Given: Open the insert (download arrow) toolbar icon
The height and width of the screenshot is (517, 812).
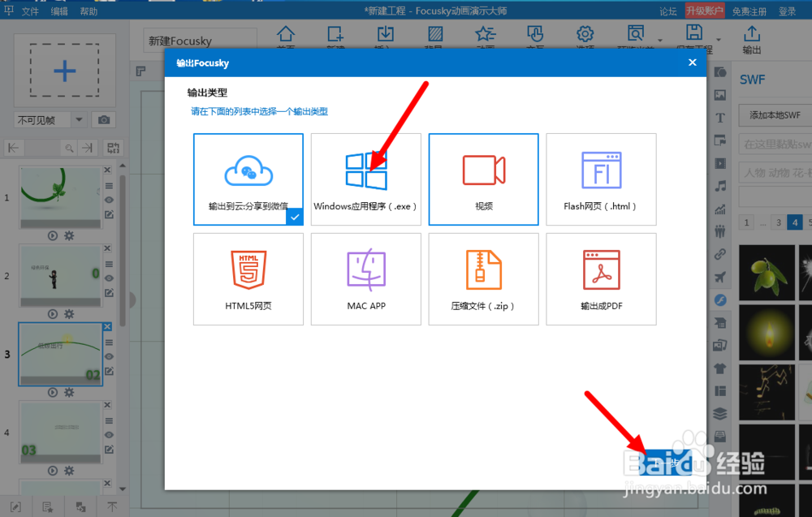Looking at the screenshot, I should pos(385,34).
